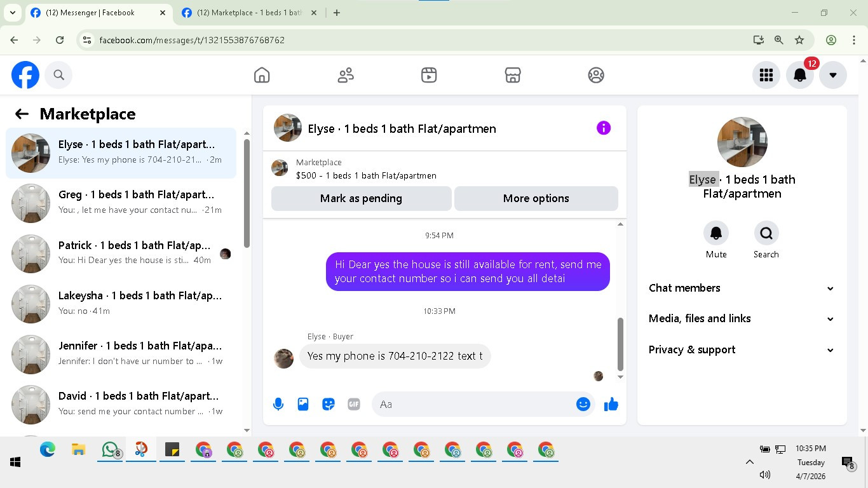Open the Windows notification center icon
The image size is (868, 488).
tap(848, 463)
